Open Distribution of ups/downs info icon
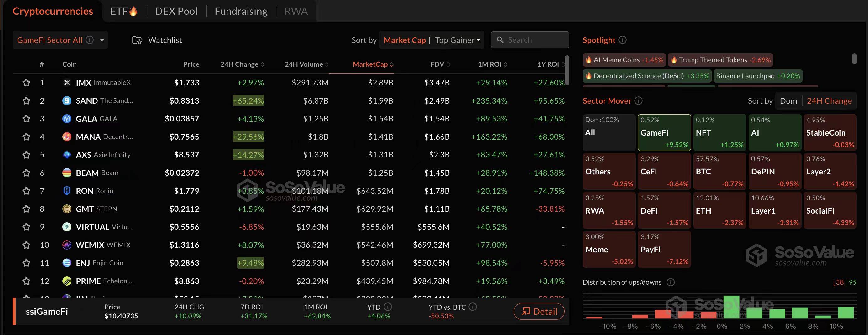Viewport: 868px width, 335px height. click(671, 282)
